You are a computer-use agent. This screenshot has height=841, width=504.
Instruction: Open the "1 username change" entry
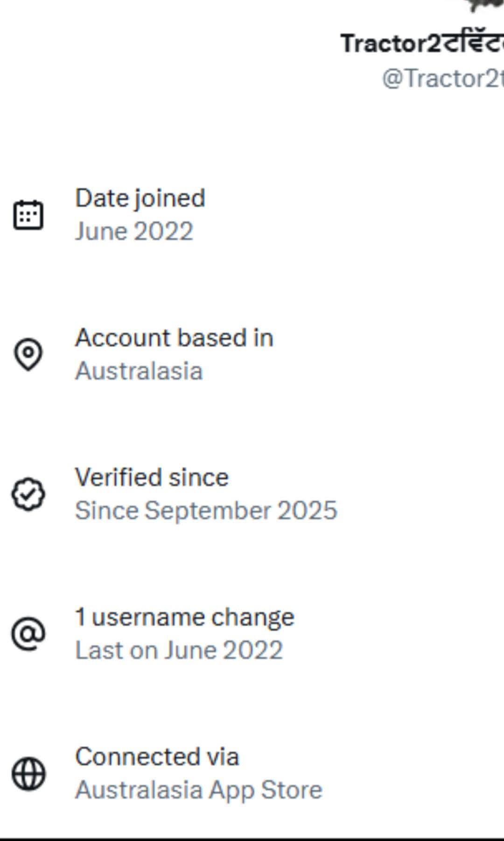click(184, 617)
